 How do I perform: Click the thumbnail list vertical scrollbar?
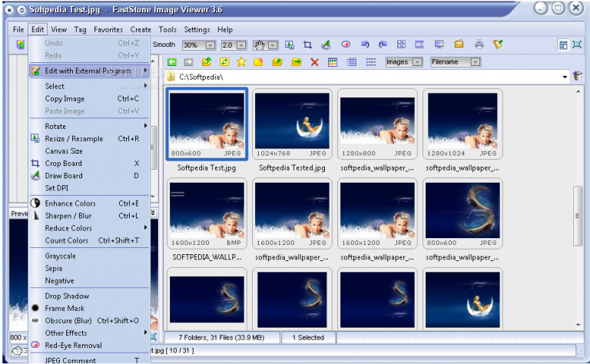pyautogui.click(x=578, y=215)
